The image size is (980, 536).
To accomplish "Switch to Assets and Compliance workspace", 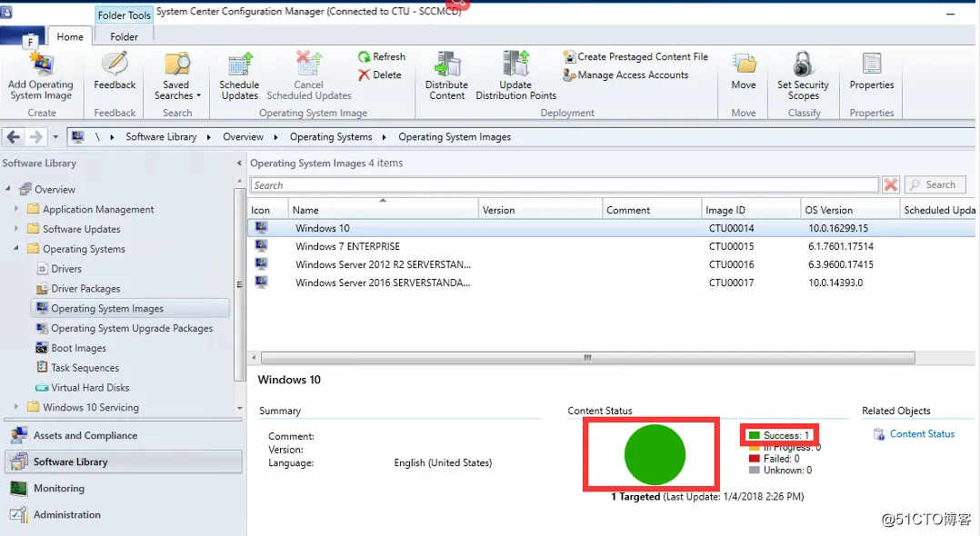I will pyautogui.click(x=123, y=435).
